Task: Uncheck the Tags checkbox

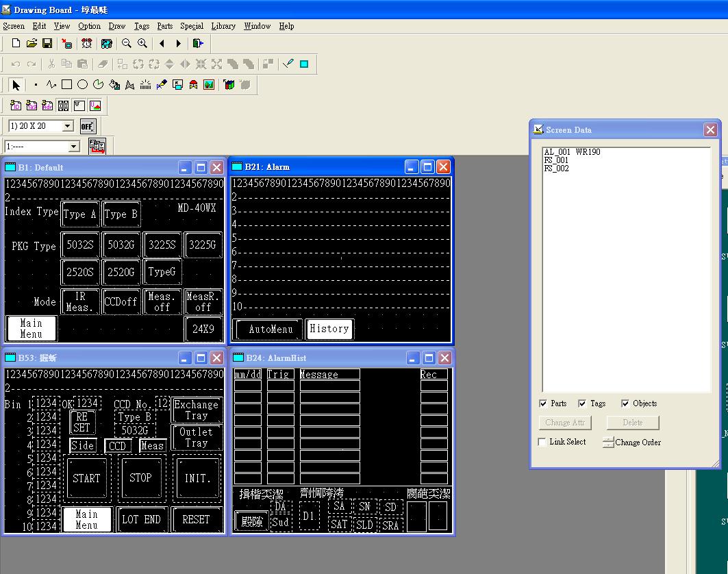Action: (582, 403)
